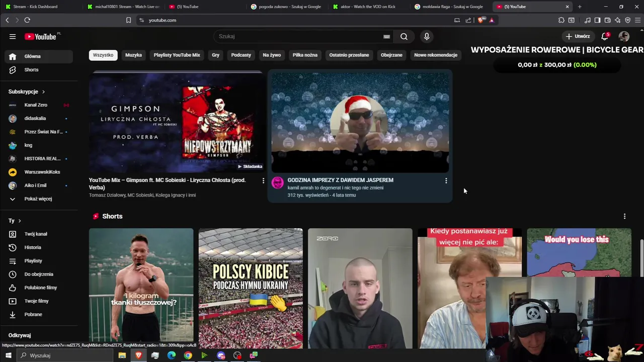
Task: Open the '1 kilogram tkanki tłuszczowej' Short
Action: click(141, 288)
